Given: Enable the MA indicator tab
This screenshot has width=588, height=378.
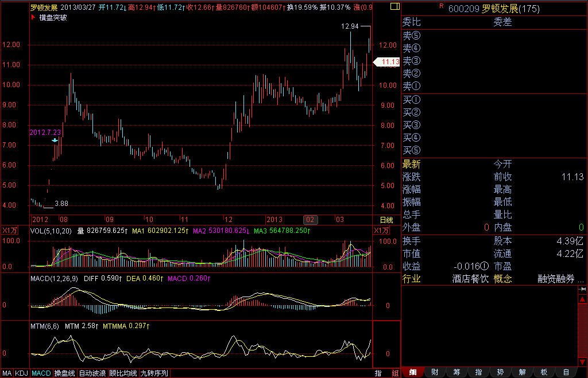Looking at the screenshot, I should [x=7, y=373].
